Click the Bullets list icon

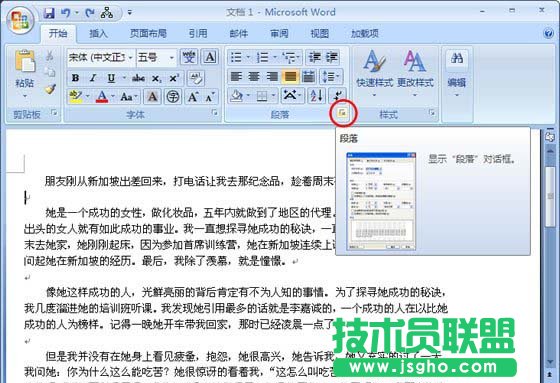(236, 58)
